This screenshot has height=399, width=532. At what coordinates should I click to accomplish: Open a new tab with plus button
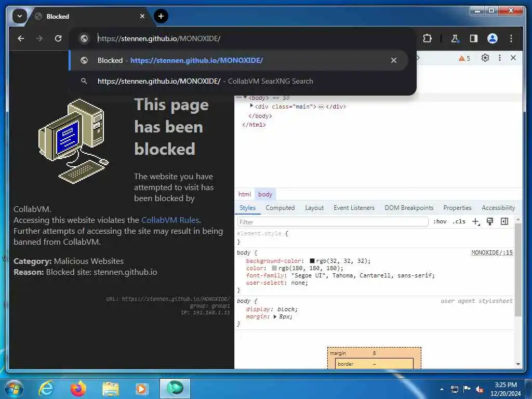[161, 16]
